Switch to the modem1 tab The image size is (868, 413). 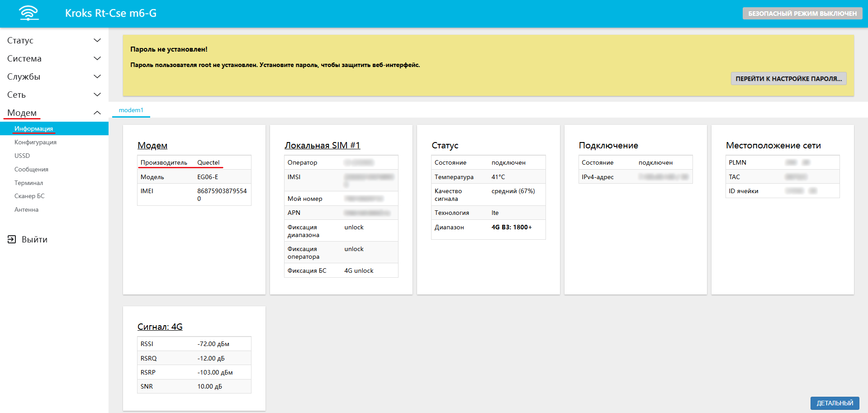click(x=131, y=110)
